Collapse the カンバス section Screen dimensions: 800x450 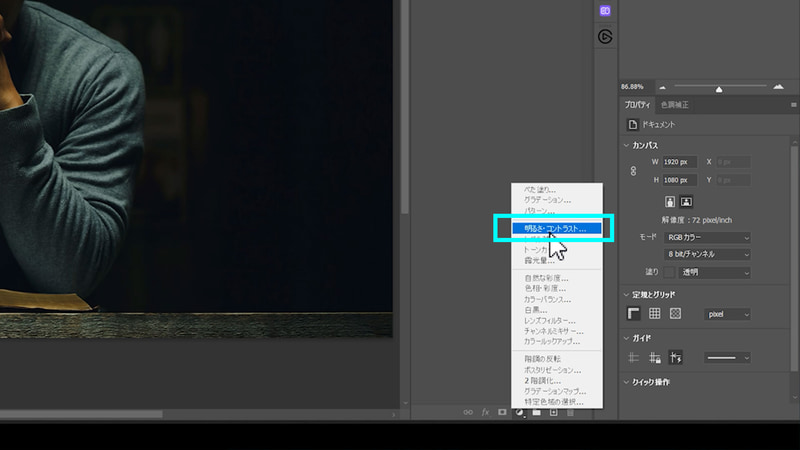pos(626,145)
